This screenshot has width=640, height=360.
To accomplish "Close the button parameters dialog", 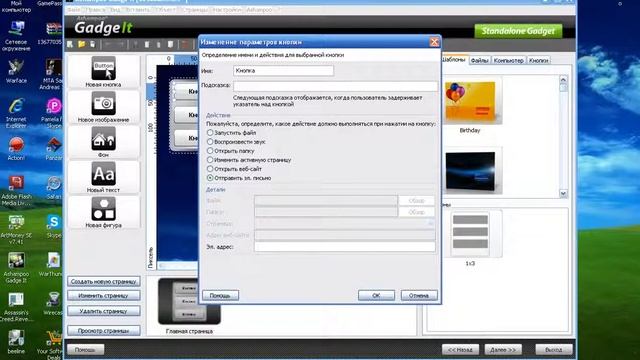I will (x=434, y=42).
